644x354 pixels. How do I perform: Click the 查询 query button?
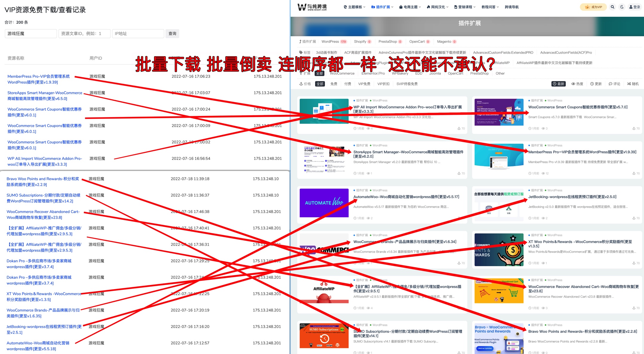click(172, 33)
